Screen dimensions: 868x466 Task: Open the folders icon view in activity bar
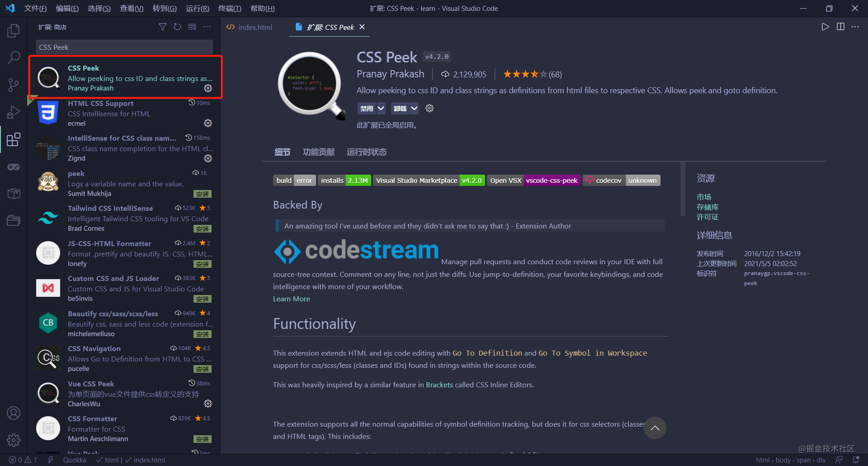pos(14,220)
